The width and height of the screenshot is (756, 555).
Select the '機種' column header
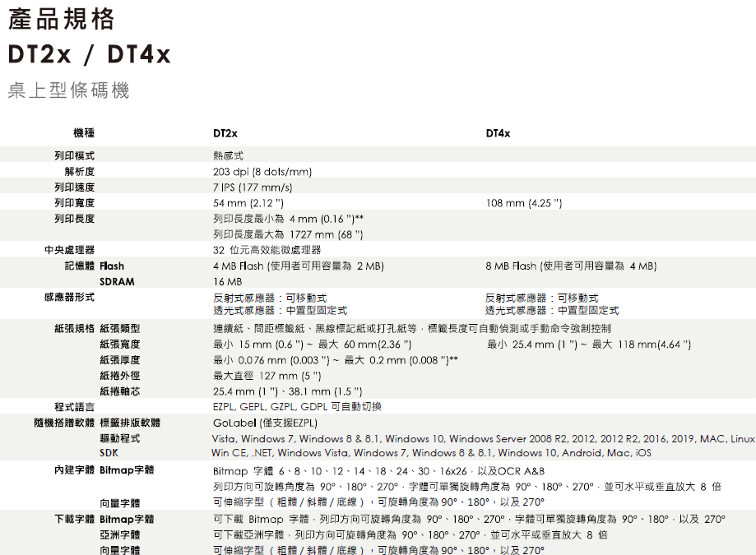tap(84, 133)
